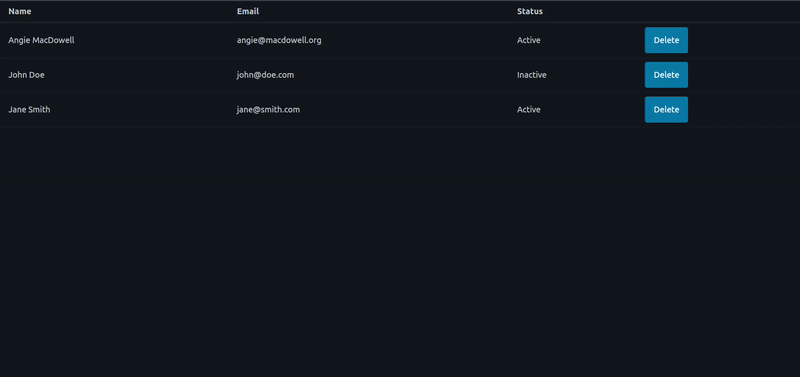
Task: Select the Email column header
Action: coord(248,11)
